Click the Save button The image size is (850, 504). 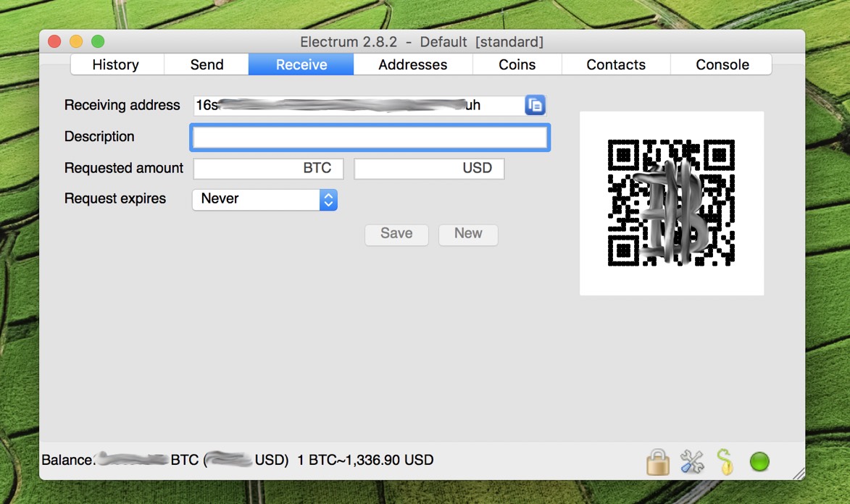[x=396, y=234]
